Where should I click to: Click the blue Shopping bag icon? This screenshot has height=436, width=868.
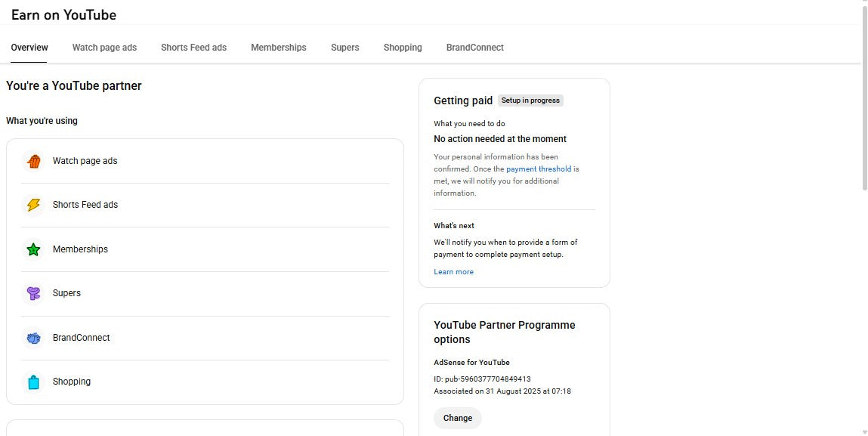[x=34, y=381]
